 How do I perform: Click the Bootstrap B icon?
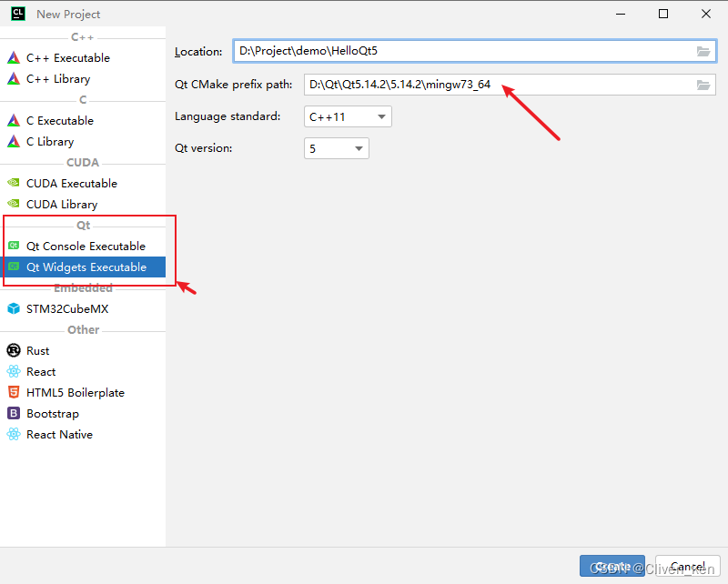(14, 413)
